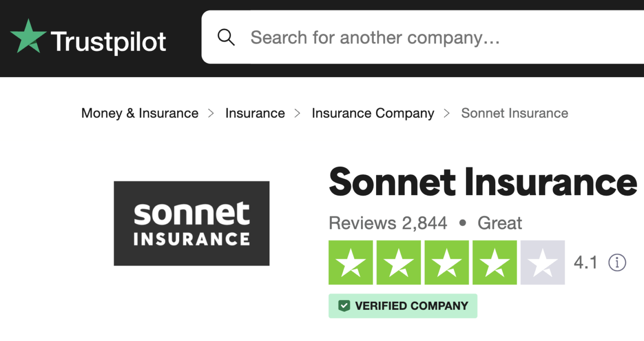
Task: Click the green checkmark on Verified Company badge
Action: (345, 306)
